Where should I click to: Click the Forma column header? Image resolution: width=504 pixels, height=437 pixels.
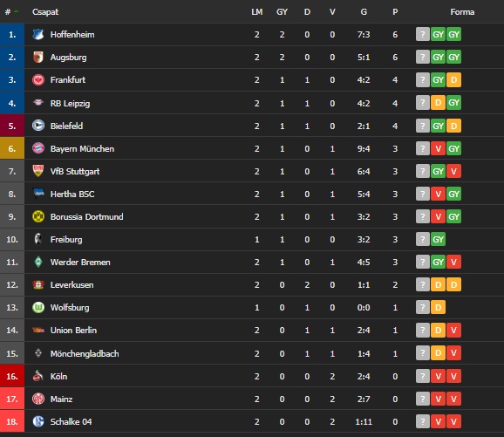462,12
